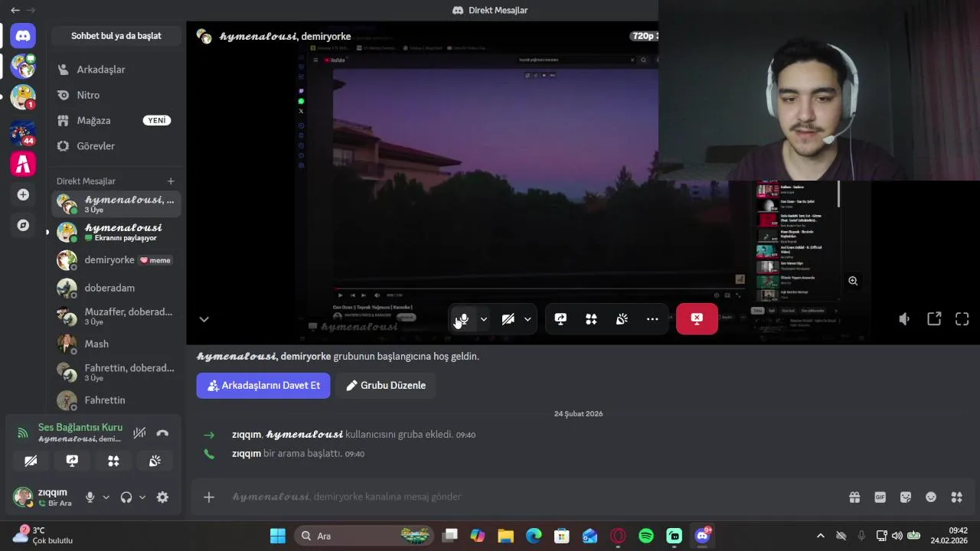
Task: Open Nitro page
Action: coord(116,95)
